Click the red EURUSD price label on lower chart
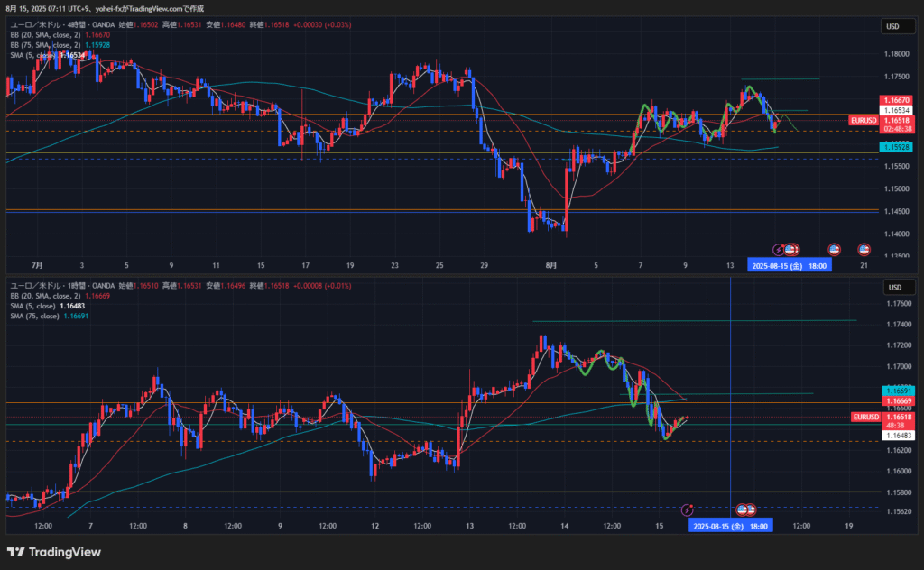Screen dimensions: 924x570 click(865, 417)
